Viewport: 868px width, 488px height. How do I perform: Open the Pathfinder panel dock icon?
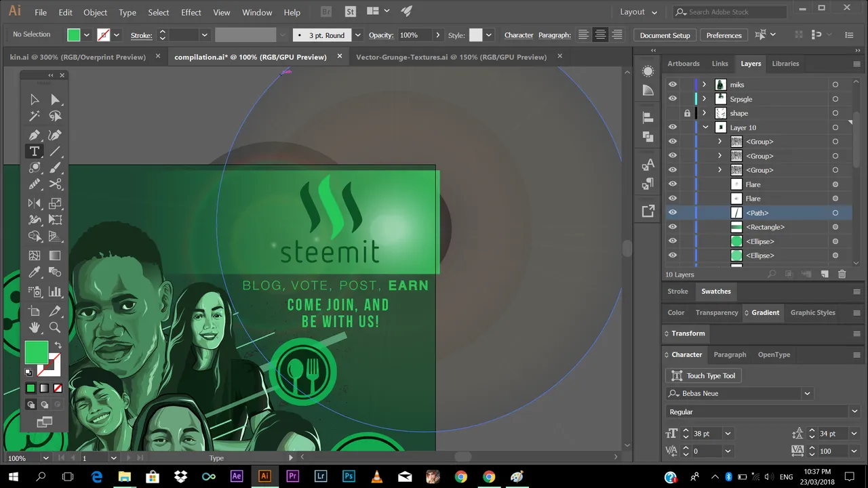point(648,136)
